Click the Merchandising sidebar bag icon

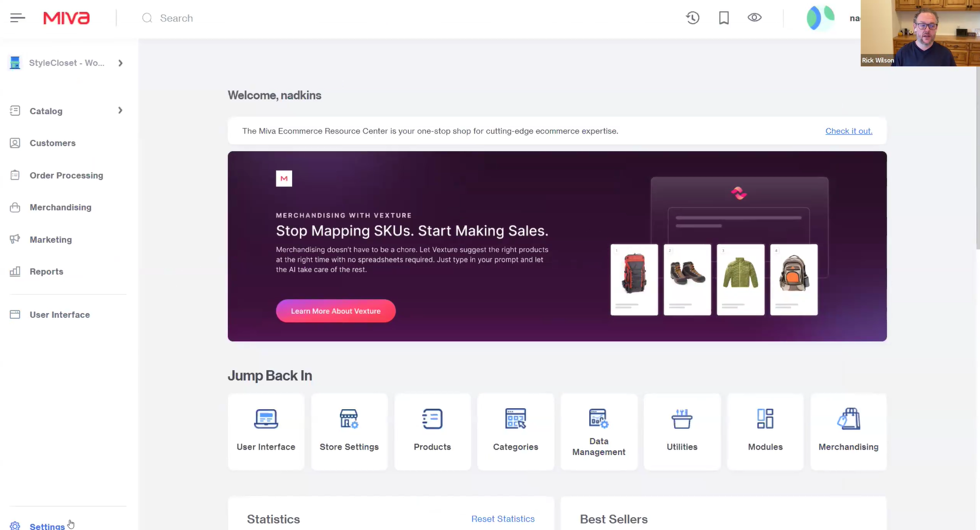15,207
